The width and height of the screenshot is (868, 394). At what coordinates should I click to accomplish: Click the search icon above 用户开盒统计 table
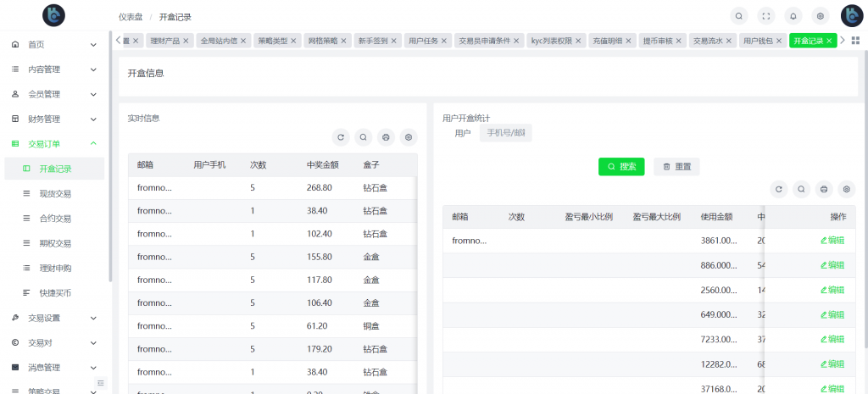coord(801,189)
